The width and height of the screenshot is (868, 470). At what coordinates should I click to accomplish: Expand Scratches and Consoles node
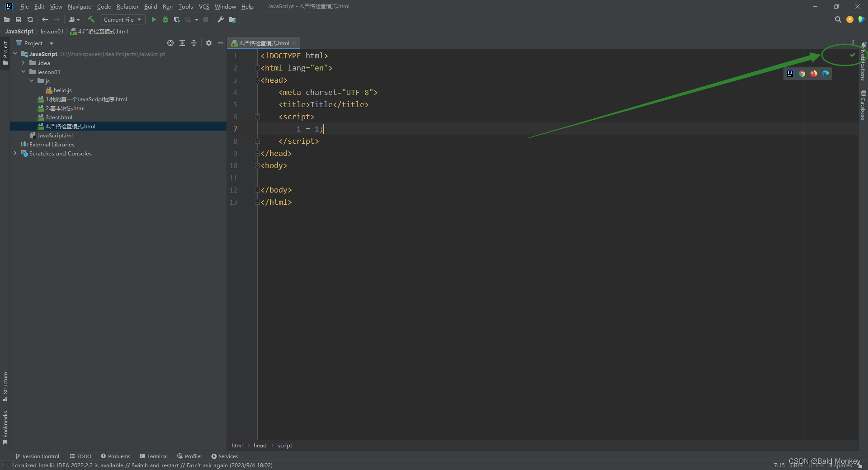15,153
